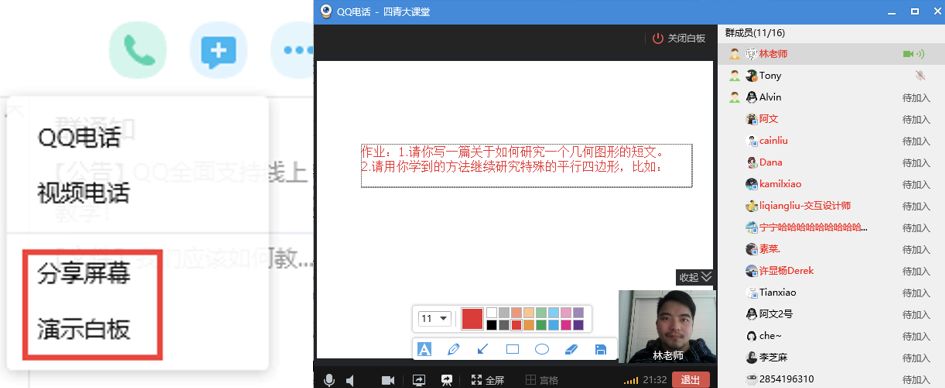This screenshot has height=388, width=945.
Task: Toggle the camera in the call bar
Action: [388, 380]
